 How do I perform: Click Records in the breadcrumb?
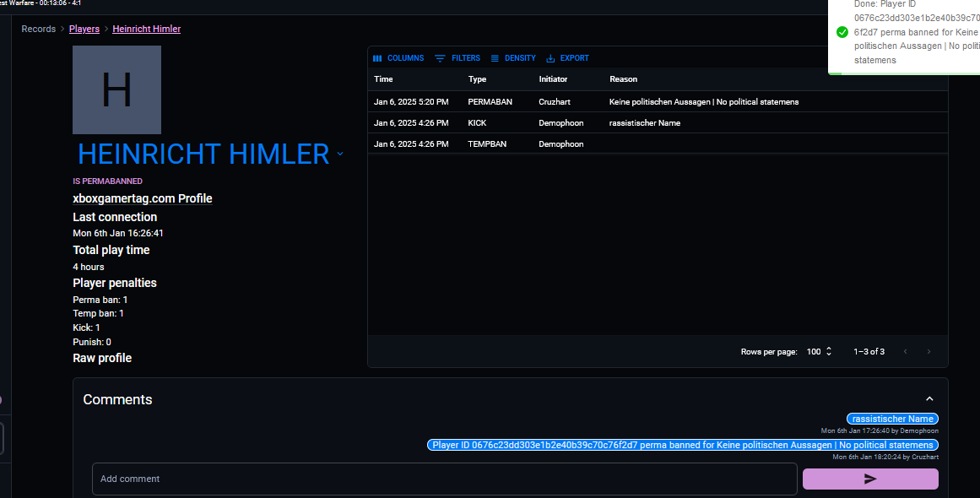38,29
